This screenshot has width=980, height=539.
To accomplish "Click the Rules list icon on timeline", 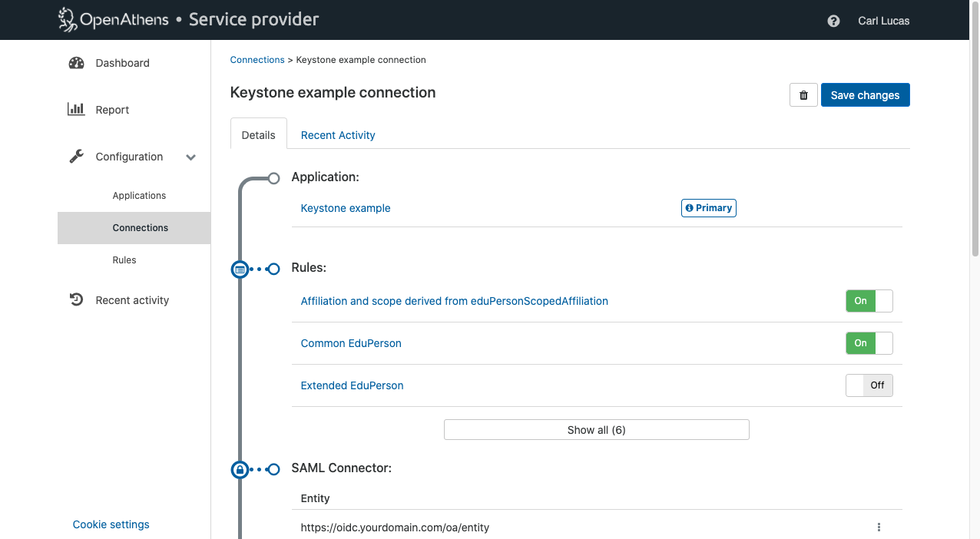I will [x=240, y=269].
